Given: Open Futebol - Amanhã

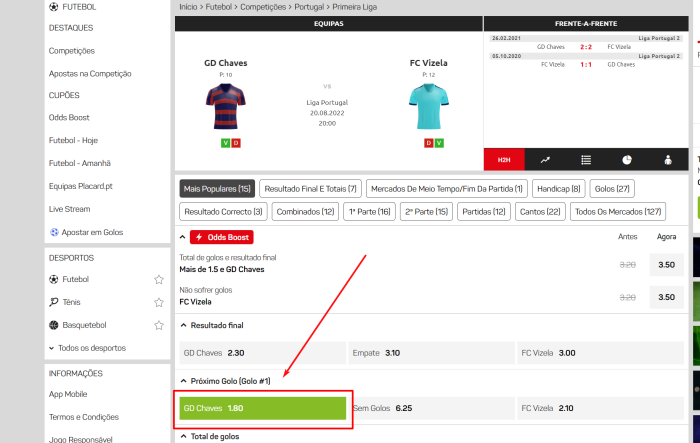Looking at the screenshot, I should pyautogui.click(x=80, y=163).
